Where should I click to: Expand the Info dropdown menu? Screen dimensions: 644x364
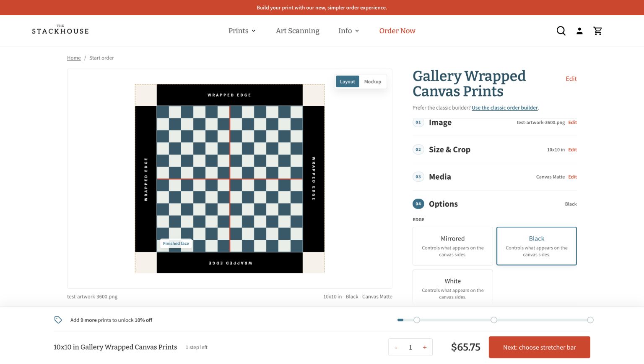click(348, 31)
